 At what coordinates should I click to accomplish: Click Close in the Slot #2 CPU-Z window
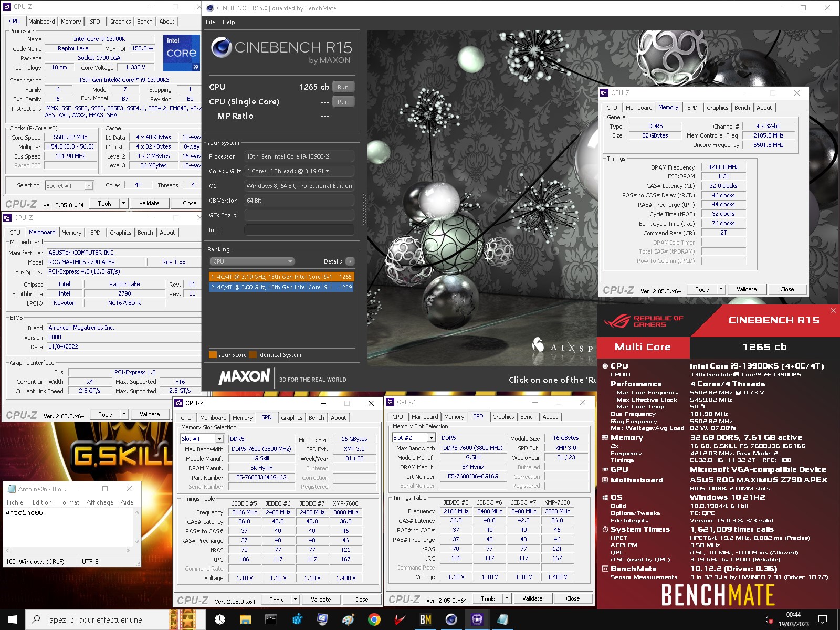pyautogui.click(x=573, y=598)
